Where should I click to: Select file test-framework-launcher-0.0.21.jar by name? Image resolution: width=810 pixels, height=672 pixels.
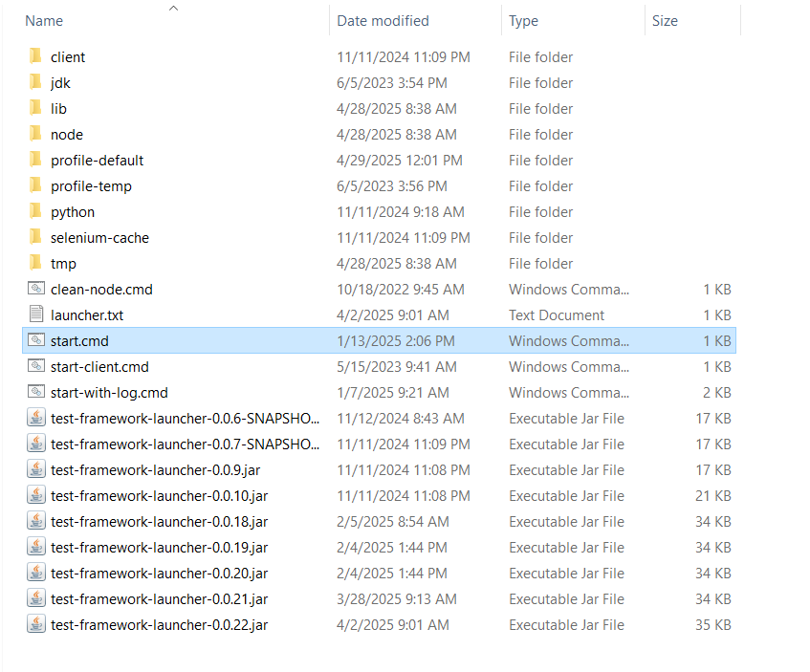pos(159,599)
